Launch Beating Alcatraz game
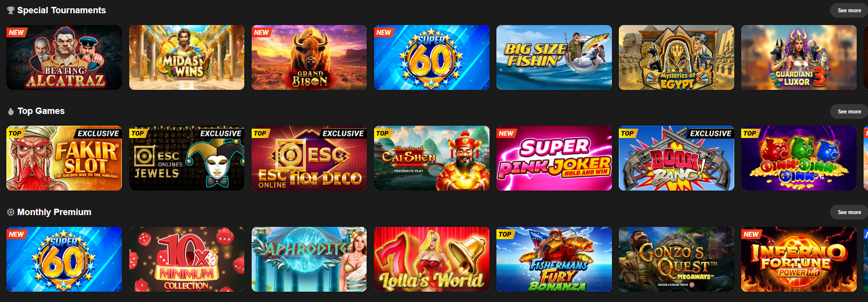The width and height of the screenshot is (868, 302). click(x=64, y=57)
